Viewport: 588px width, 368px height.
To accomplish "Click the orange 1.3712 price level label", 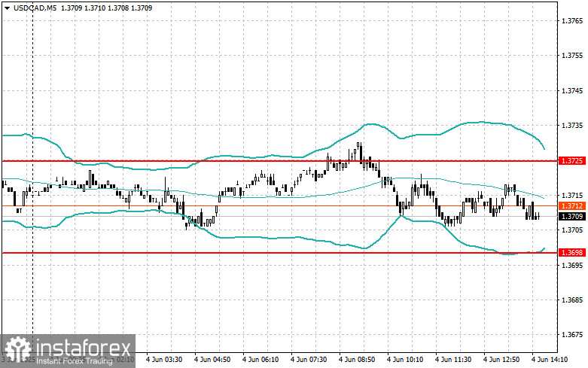I will coord(572,205).
